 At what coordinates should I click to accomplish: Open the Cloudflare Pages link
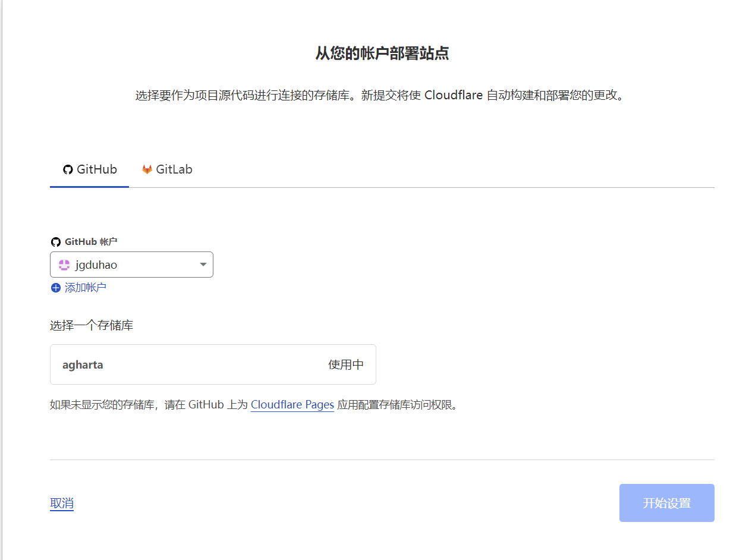click(292, 404)
